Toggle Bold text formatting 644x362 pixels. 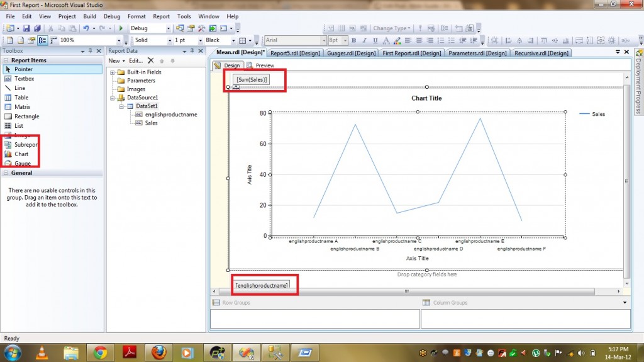pos(353,40)
